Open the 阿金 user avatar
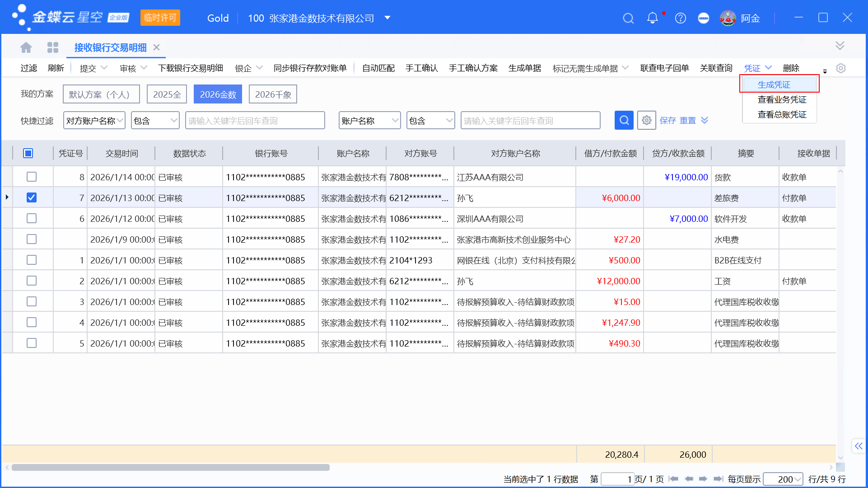 tap(728, 18)
